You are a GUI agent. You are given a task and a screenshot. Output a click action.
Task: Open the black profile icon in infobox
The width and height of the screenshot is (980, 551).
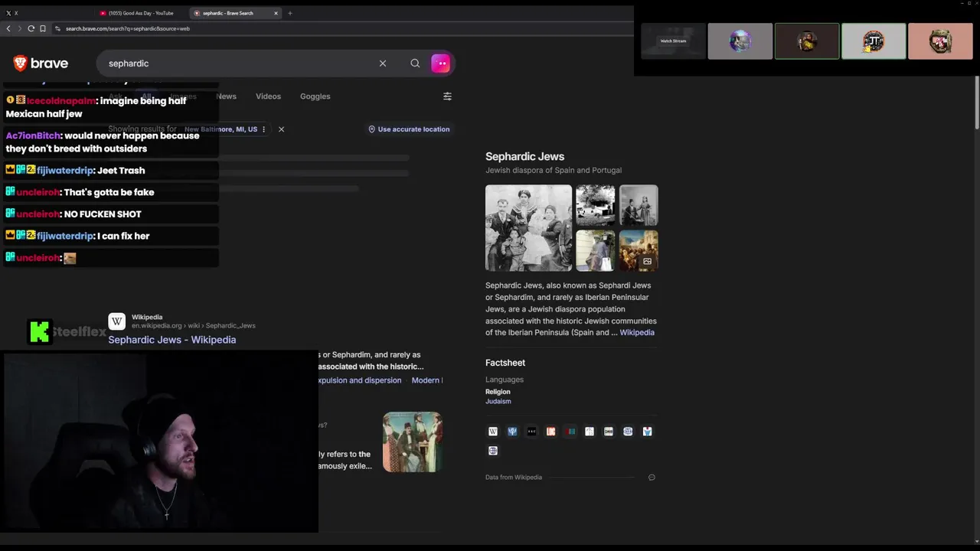[531, 432]
